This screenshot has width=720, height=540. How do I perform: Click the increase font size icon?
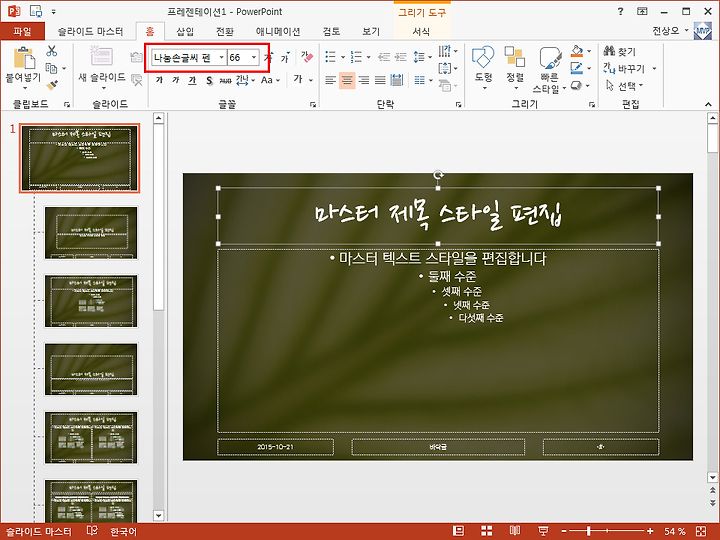[269, 57]
